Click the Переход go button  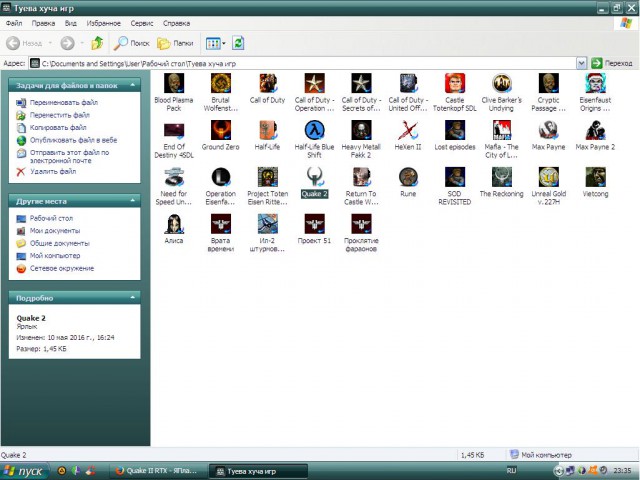[x=612, y=63]
